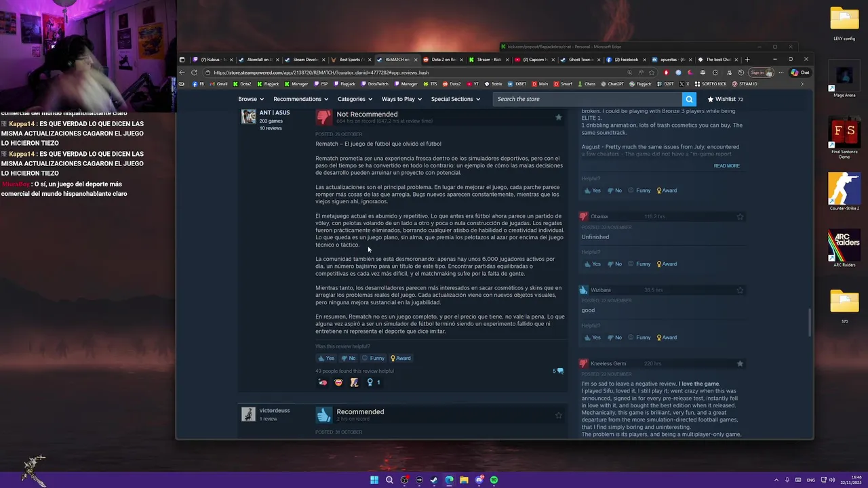
Task: Expand the Recommendations dropdown
Action: click(300, 99)
